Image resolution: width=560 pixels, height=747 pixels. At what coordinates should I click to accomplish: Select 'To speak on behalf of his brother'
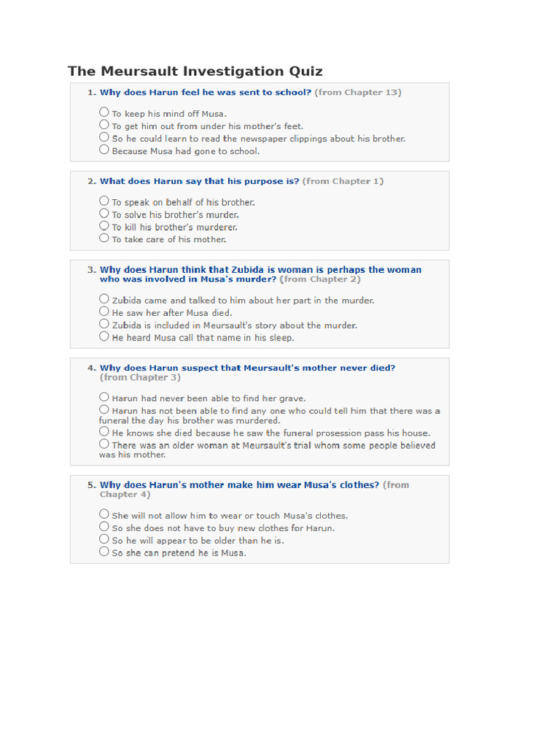(x=104, y=201)
